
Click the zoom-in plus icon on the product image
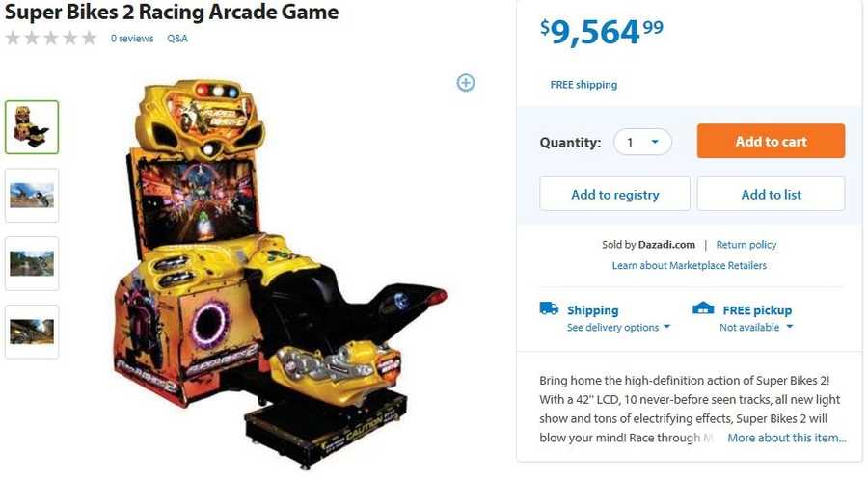point(466,83)
